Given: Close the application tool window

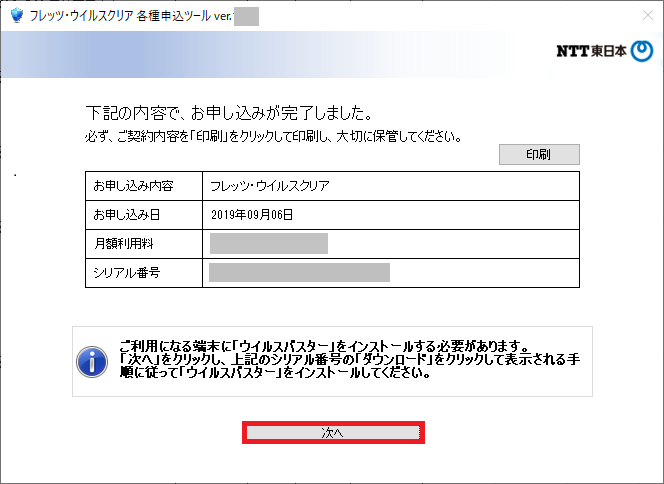Looking at the screenshot, I should [640, 15].
